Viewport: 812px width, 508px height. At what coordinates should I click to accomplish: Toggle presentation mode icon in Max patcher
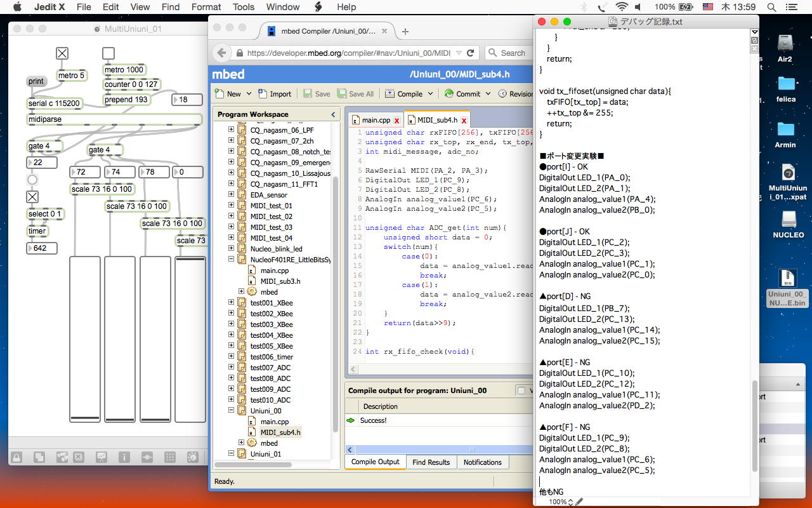click(x=101, y=457)
